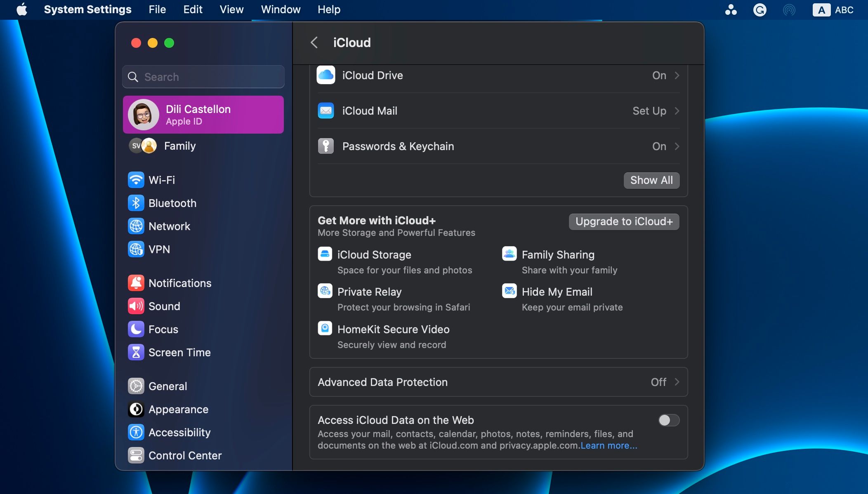Open the Hide My Email icon
This screenshot has height=494, width=868.
coord(509,291)
